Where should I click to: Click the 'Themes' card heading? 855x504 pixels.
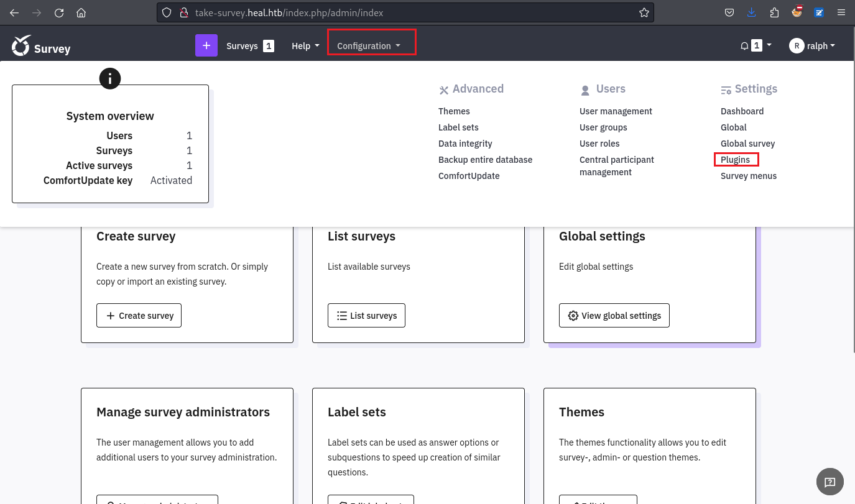click(x=581, y=412)
